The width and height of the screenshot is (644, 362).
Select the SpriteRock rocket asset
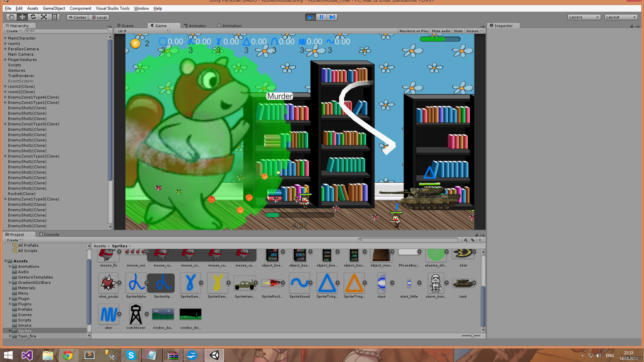[x=272, y=286]
